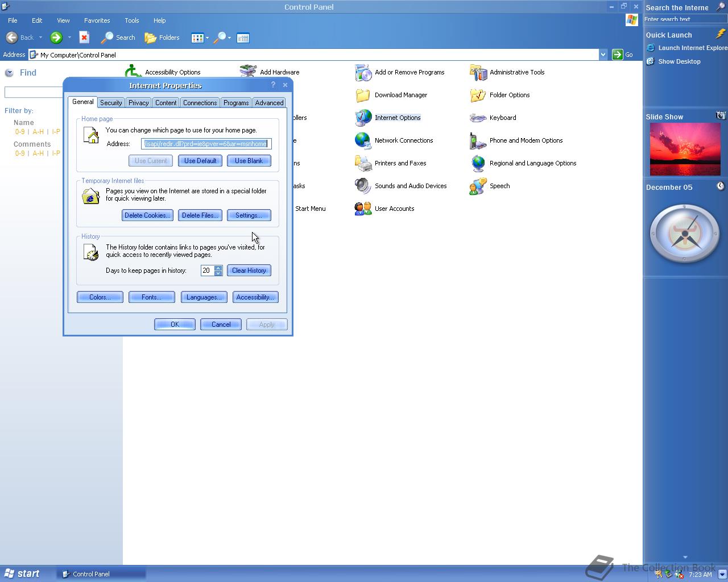
Task: Click the clock icon beside December 05
Action: (x=721, y=186)
